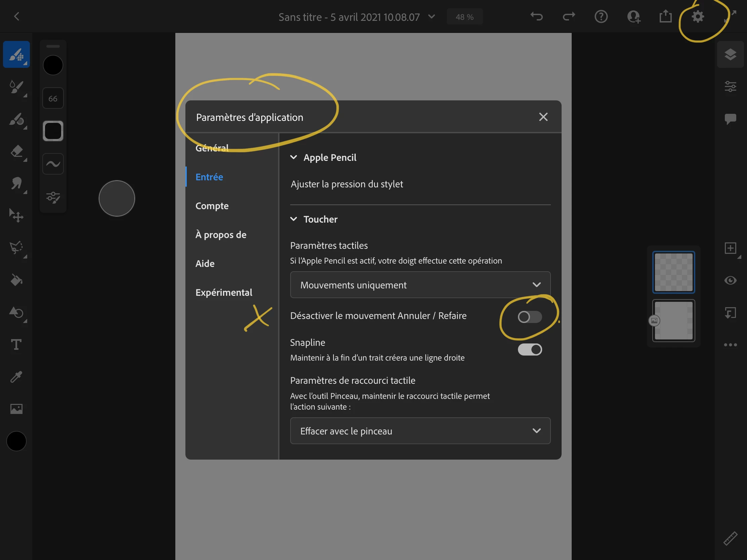Open the app settings gear icon
The width and height of the screenshot is (747, 560).
click(x=698, y=16)
